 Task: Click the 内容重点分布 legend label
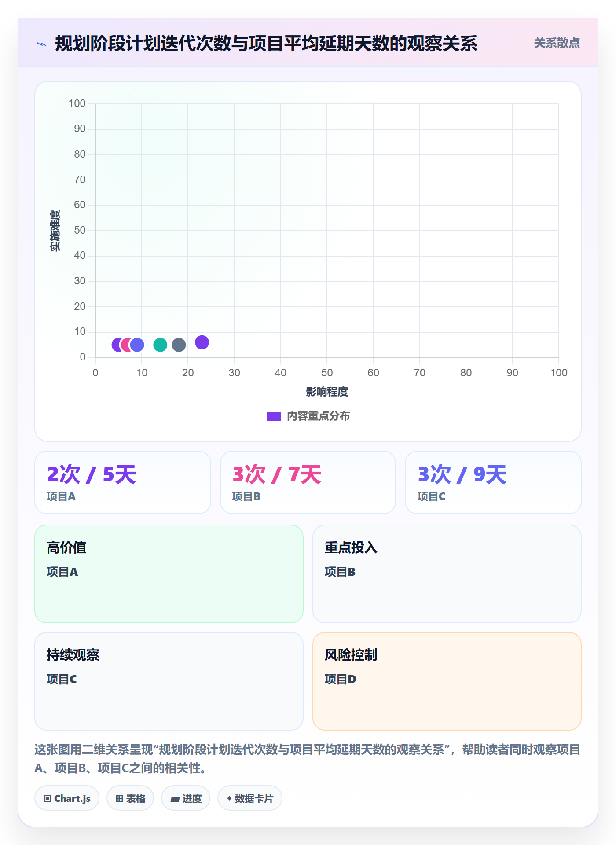pos(318,416)
